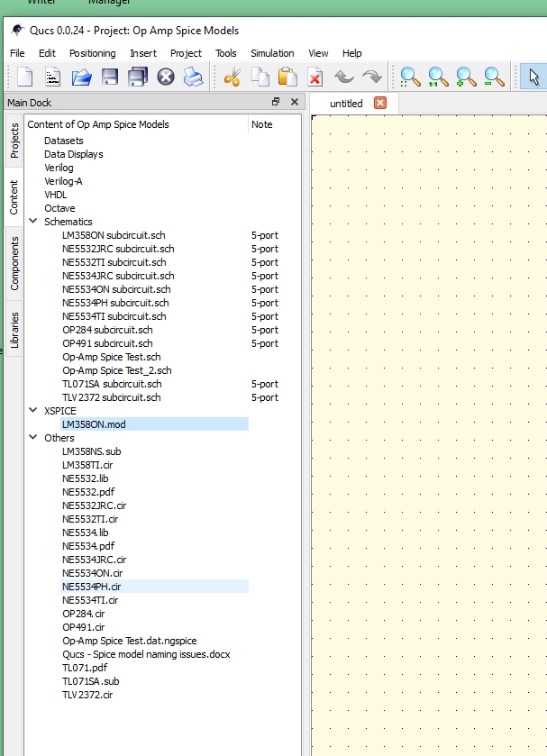Screen dimensions: 547x756
Task: Zoom to fit view all
Action: 410,77
